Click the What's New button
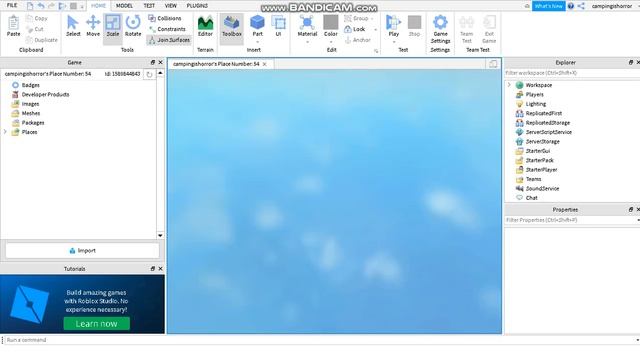 [549, 6]
